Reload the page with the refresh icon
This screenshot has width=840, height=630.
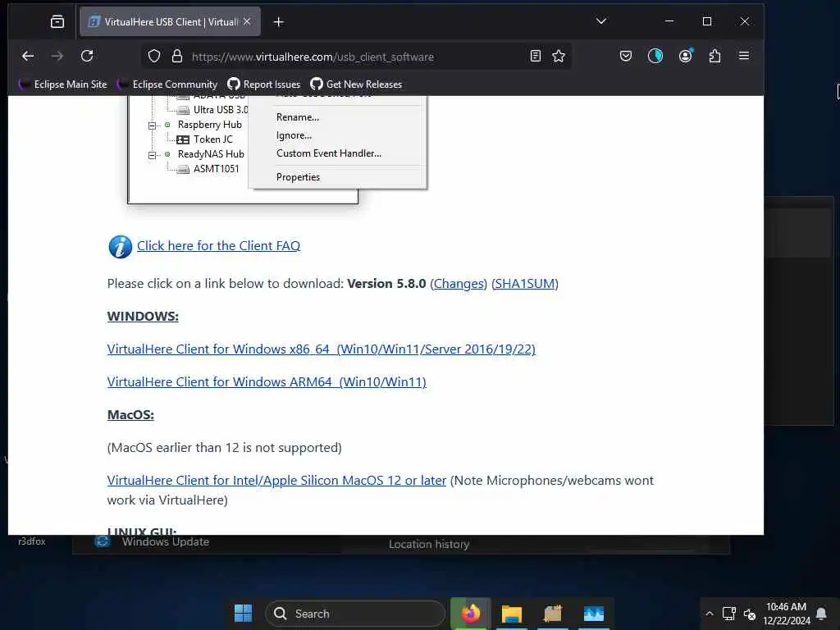pos(87,56)
